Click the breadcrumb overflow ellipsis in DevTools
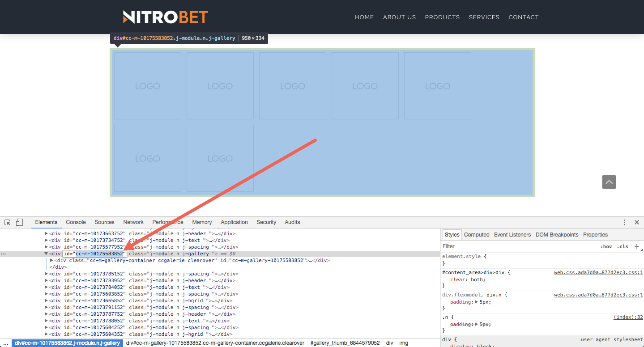Viewport: 644px width, 347px height. (6, 343)
